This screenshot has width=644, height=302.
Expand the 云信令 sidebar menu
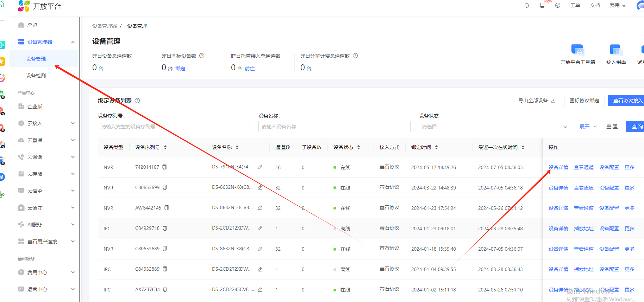coord(73,191)
